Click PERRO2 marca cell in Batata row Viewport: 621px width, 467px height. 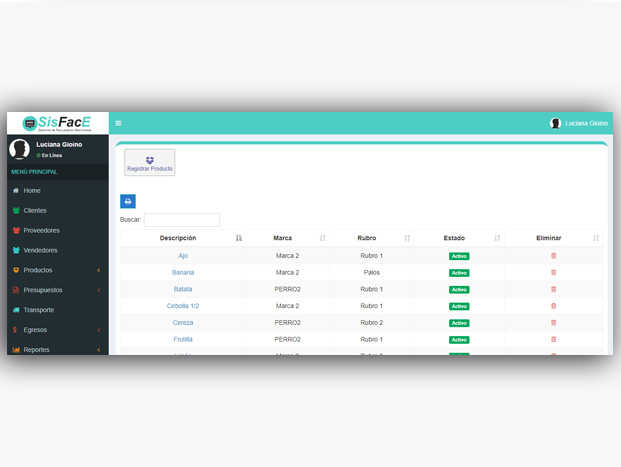288,289
